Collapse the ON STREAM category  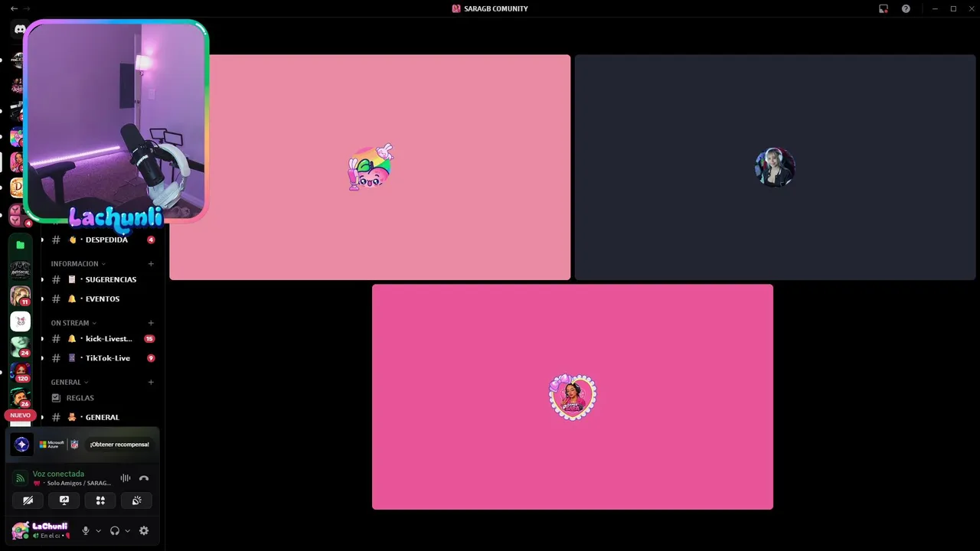[x=73, y=323]
